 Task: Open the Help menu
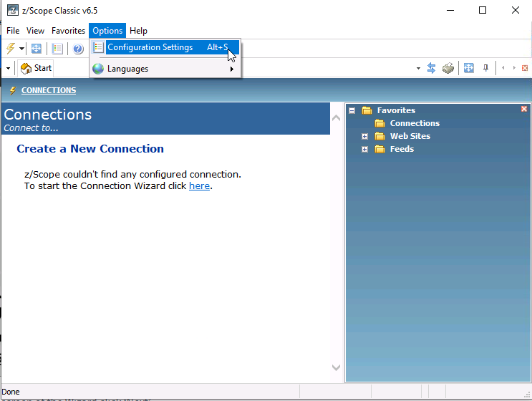click(x=138, y=31)
